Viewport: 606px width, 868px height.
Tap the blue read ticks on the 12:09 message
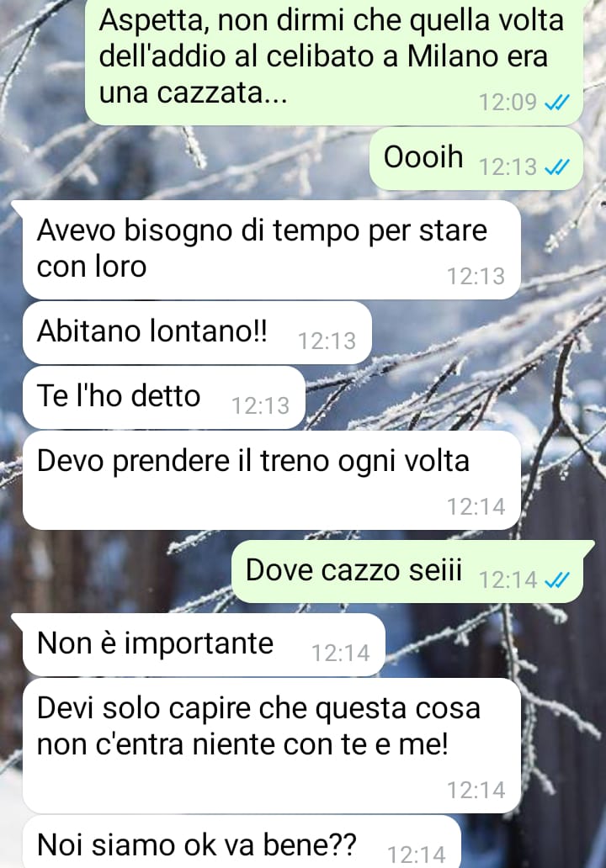point(556,102)
